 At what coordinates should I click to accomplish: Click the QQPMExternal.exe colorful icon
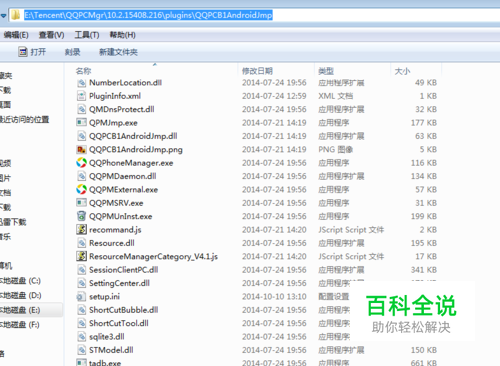[81, 189]
